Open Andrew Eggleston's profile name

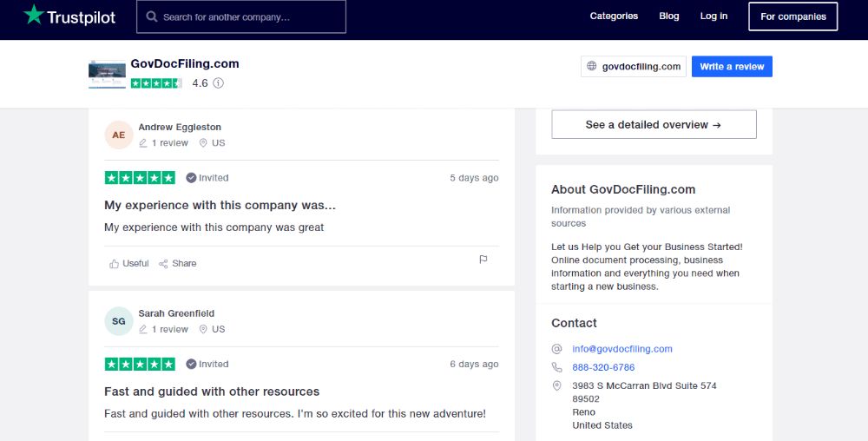click(180, 128)
